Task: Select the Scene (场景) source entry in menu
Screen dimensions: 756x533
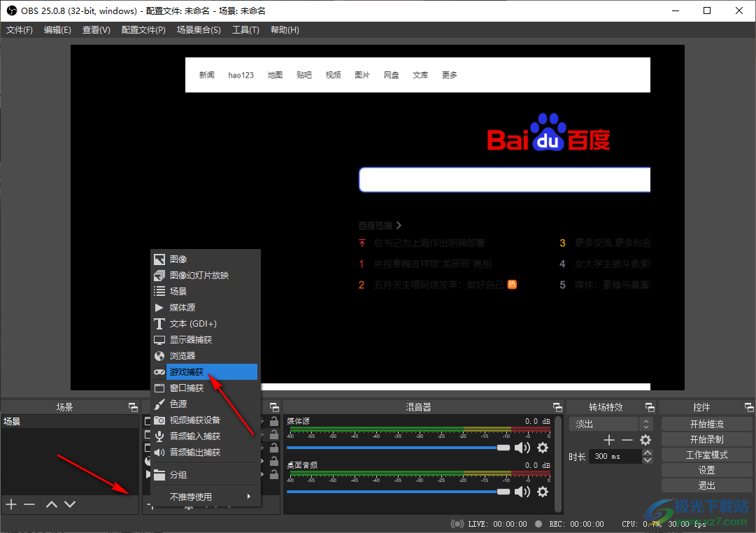Action: coord(206,292)
